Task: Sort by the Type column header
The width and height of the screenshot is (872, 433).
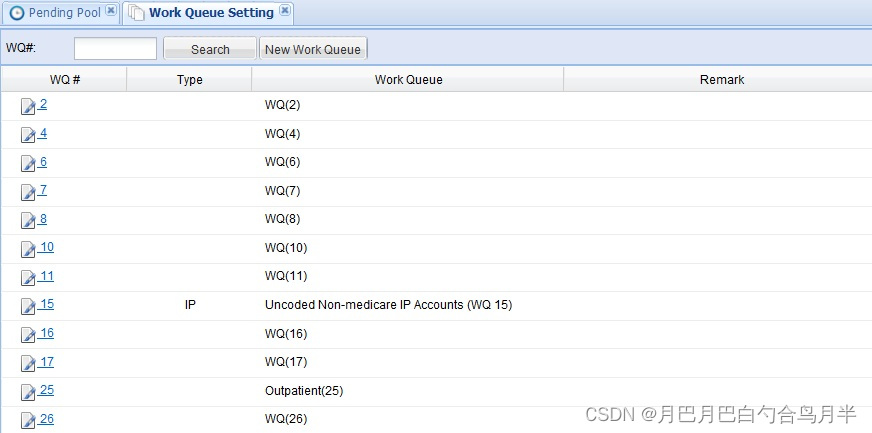Action: click(189, 79)
